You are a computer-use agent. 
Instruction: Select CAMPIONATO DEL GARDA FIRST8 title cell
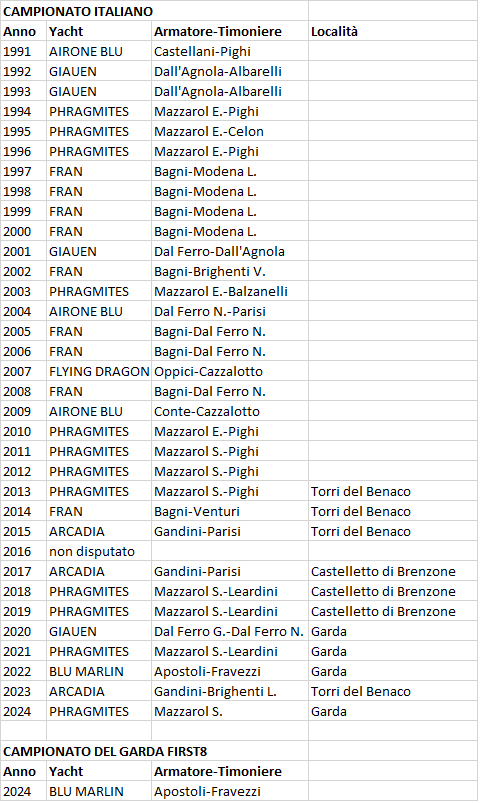click(x=154, y=751)
